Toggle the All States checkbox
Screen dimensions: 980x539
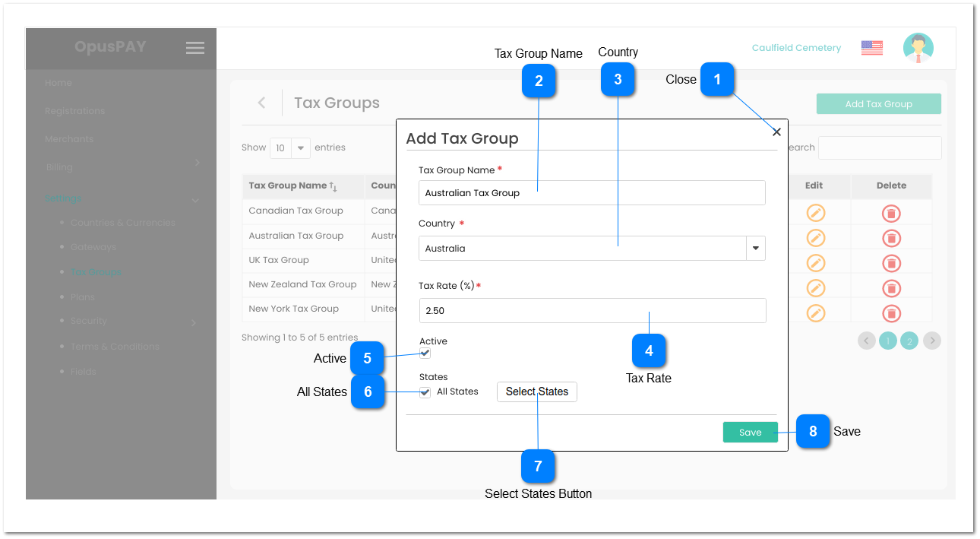(425, 391)
